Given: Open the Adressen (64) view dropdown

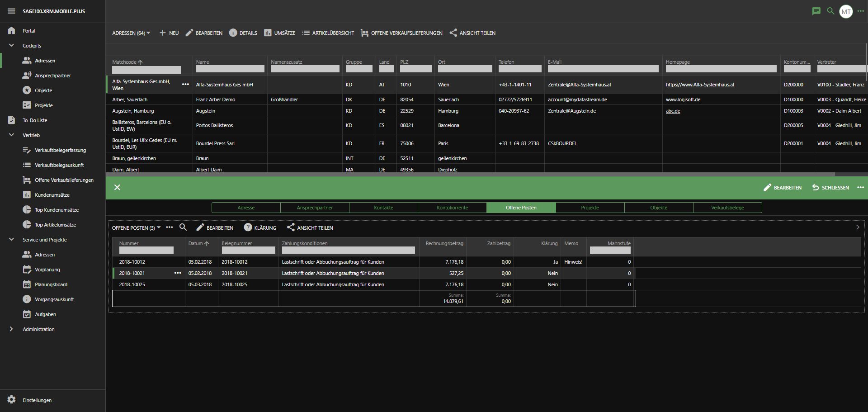Looking at the screenshot, I should click(x=131, y=33).
